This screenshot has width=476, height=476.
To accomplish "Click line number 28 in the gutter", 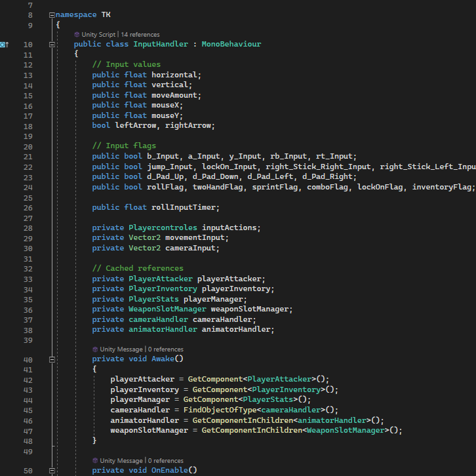I will tap(28, 228).
